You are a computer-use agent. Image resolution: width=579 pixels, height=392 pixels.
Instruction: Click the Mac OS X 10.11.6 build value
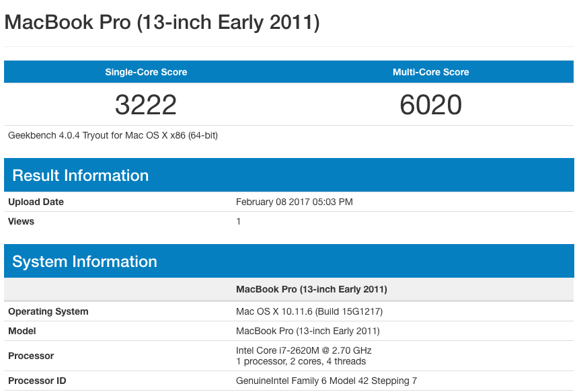309,311
